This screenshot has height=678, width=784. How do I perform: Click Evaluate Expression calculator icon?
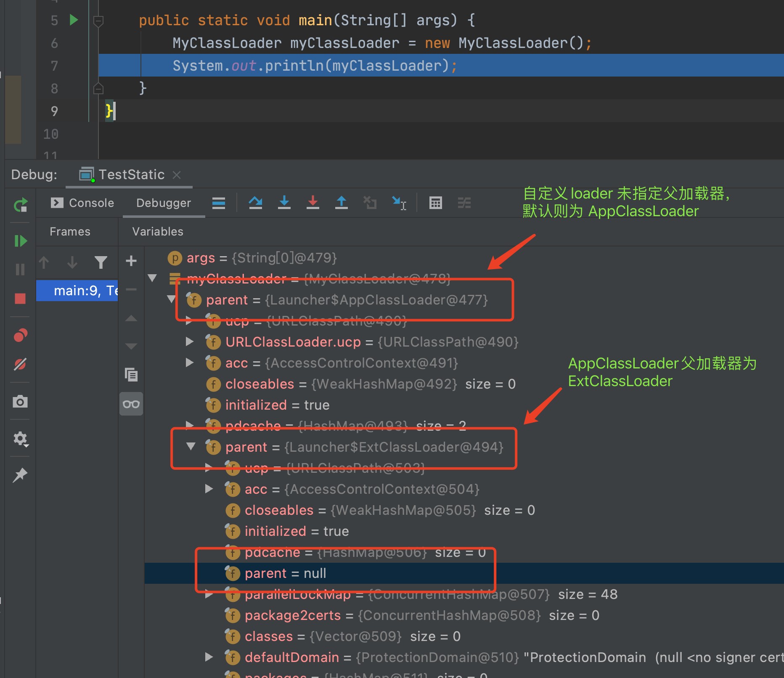click(435, 203)
